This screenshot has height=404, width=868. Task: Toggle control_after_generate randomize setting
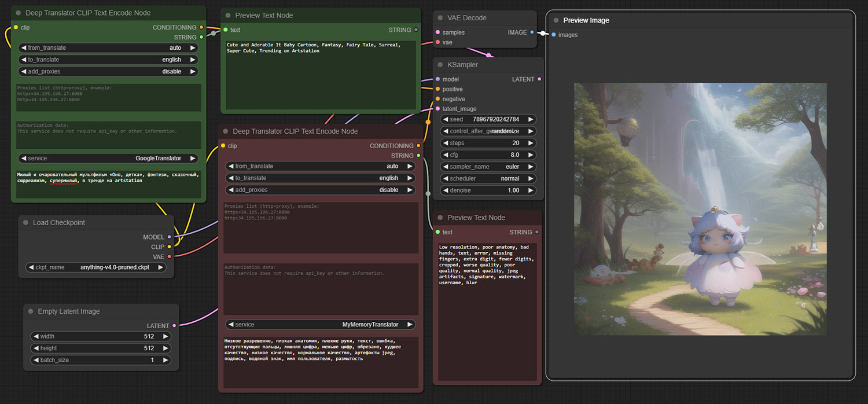(x=488, y=131)
